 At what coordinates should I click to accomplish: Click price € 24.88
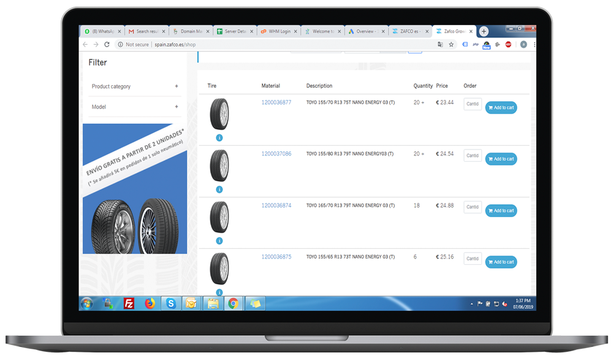pyautogui.click(x=445, y=206)
